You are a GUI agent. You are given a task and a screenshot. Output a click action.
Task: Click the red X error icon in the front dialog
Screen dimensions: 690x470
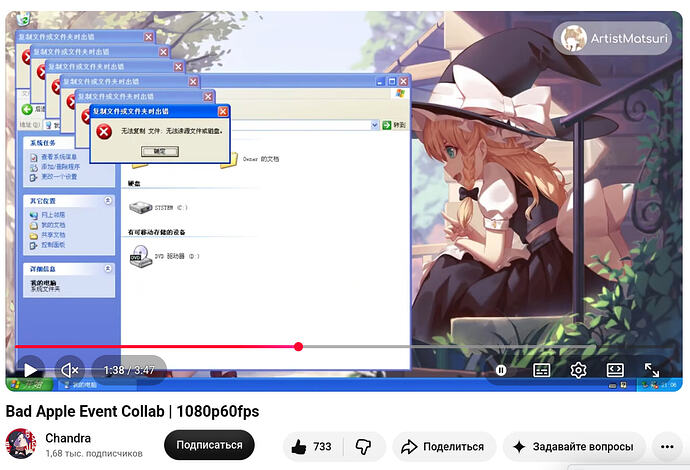click(104, 132)
